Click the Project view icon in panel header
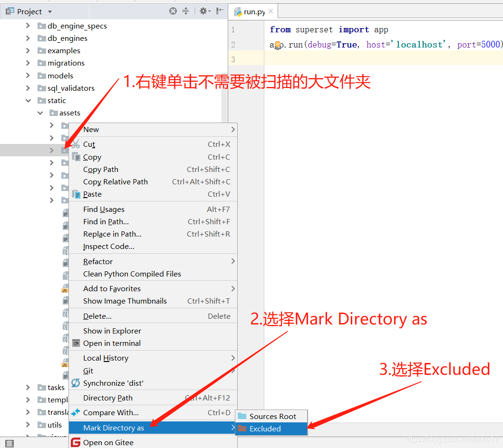Viewport: 503px width, 448px height. (x=10, y=11)
